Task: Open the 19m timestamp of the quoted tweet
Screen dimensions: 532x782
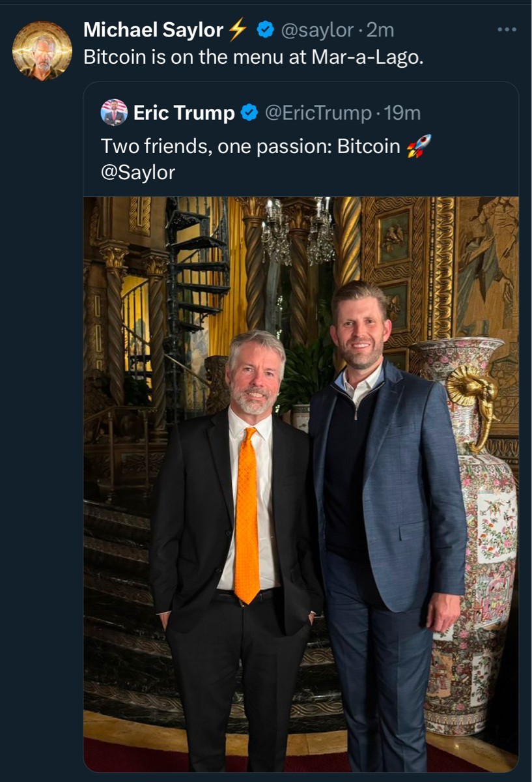Action: coord(402,113)
